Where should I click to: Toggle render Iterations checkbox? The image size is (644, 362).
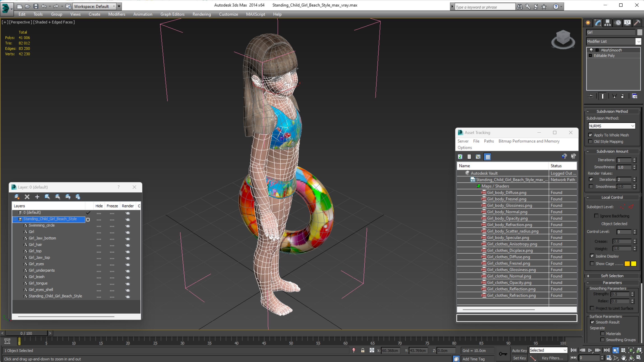coord(591,179)
